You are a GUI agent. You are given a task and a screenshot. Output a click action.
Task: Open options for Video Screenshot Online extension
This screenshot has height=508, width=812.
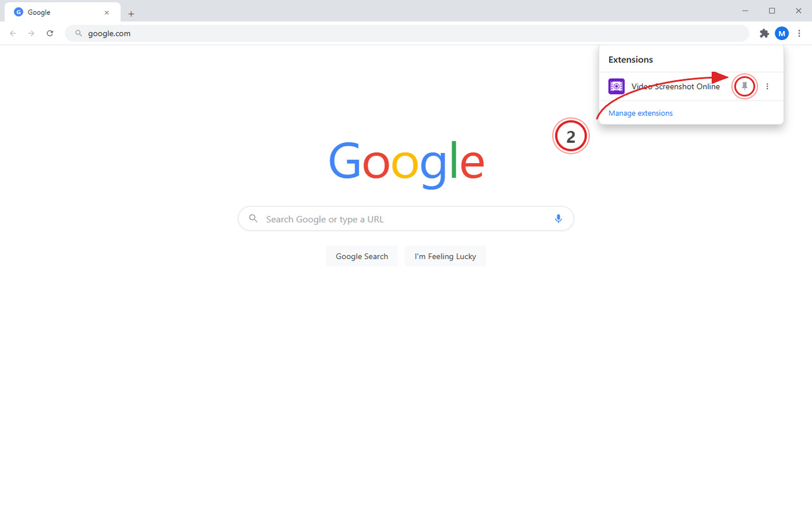(x=767, y=86)
